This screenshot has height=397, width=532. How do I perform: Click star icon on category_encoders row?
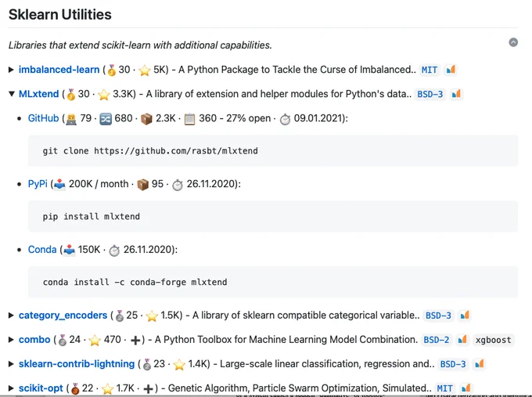click(x=152, y=316)
